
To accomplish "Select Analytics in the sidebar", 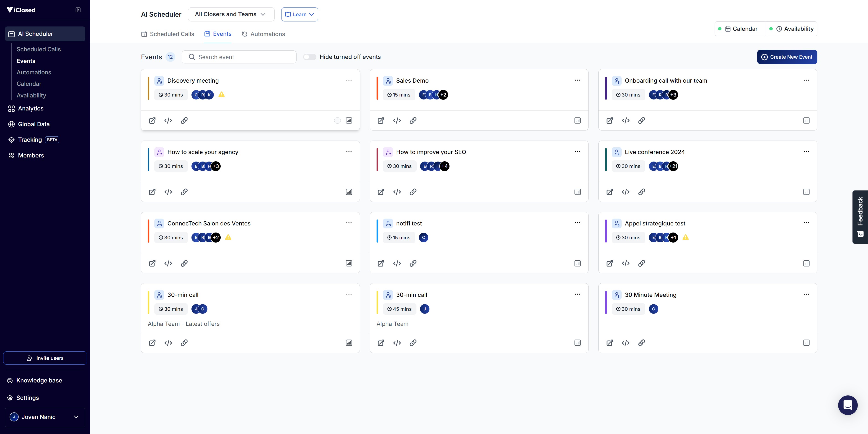I will [x=31, y=108].
